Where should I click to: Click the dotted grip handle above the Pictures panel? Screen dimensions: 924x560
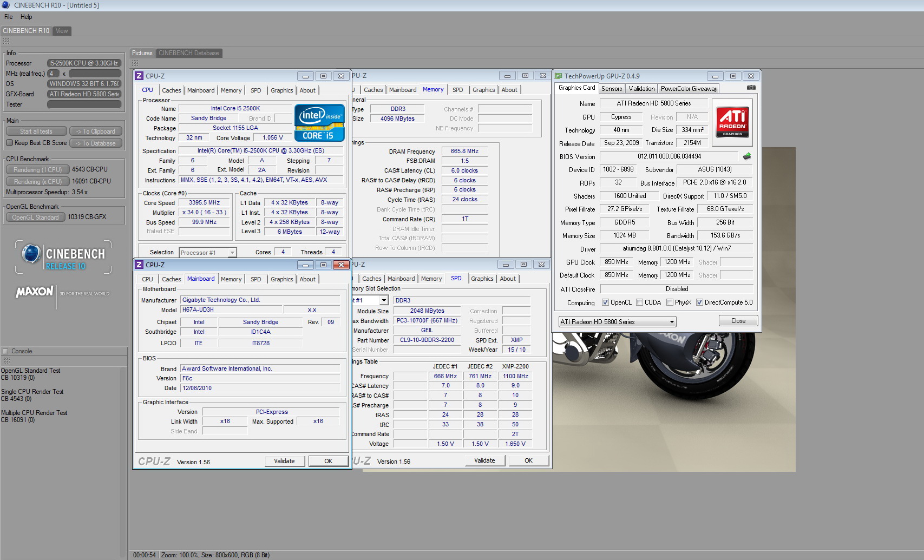tap(135, 63)
